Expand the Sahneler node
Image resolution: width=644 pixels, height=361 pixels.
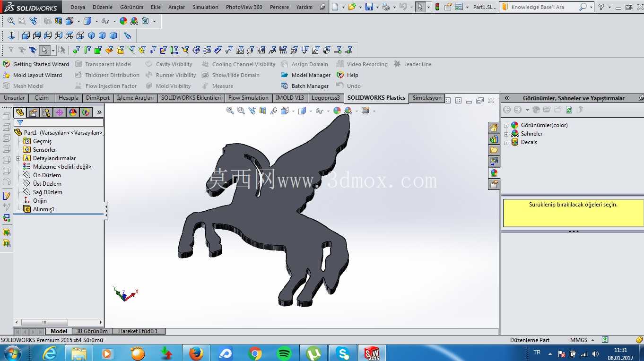pos(506,134)
